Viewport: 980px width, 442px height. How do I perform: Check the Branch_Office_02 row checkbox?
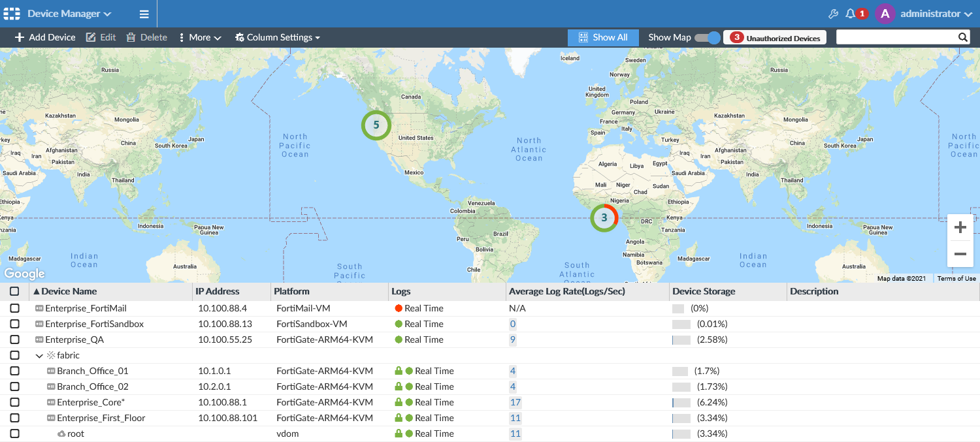click(x=14, y=387)
